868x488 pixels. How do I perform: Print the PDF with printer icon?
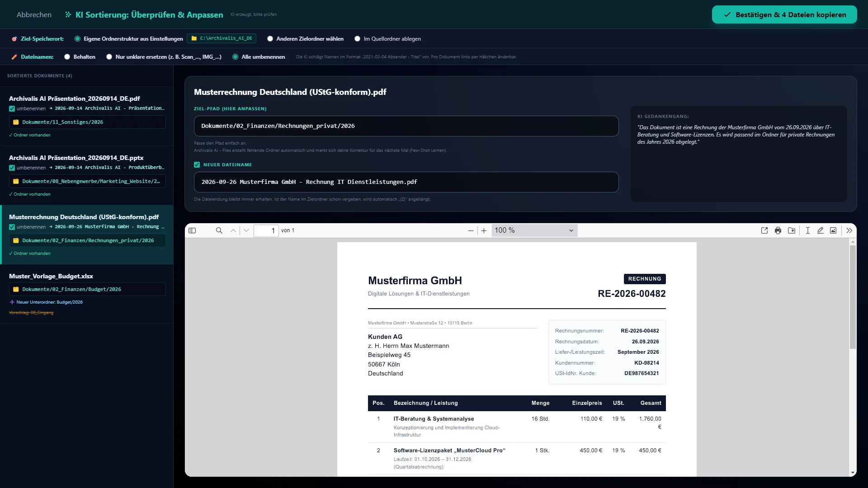(x=778, y=230)
